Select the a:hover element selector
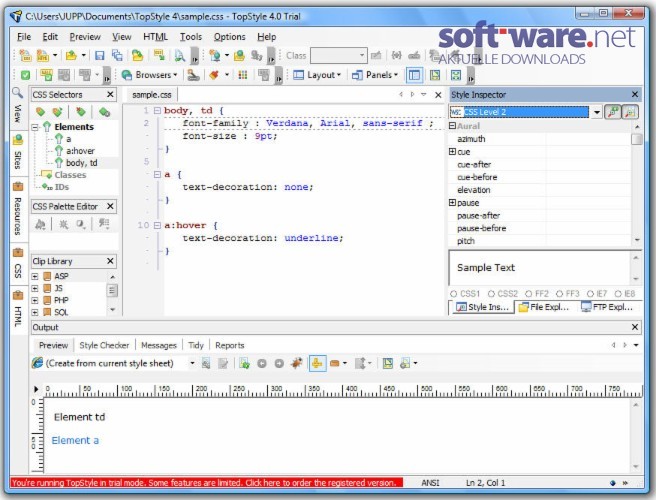This screenshot has width=656, height=500. click(x=80, y=151)
